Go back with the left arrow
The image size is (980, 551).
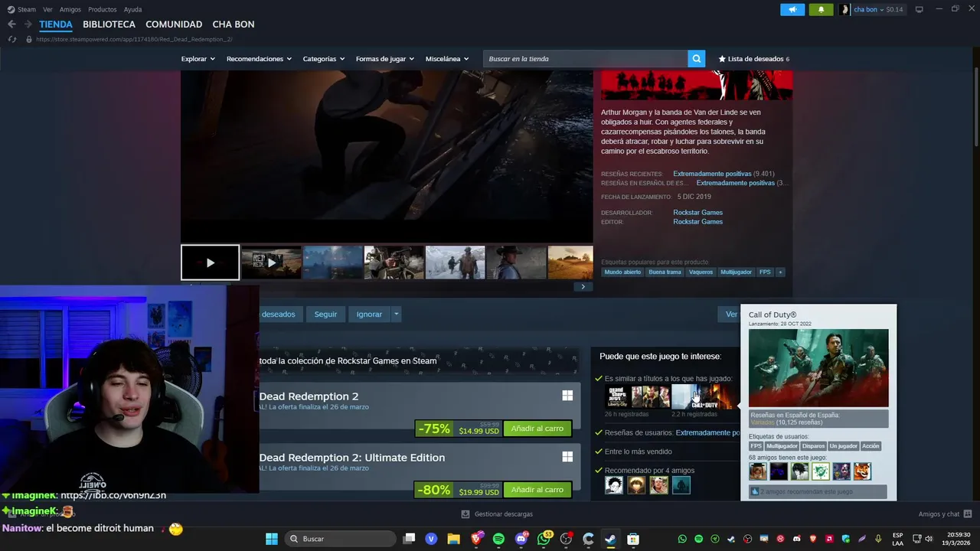coord(11,24)
